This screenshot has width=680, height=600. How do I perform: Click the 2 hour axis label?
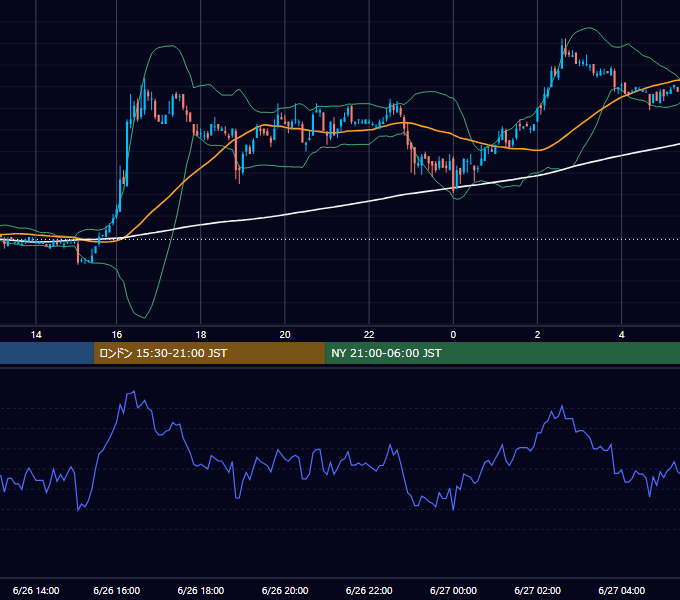[x=537, y=335]
